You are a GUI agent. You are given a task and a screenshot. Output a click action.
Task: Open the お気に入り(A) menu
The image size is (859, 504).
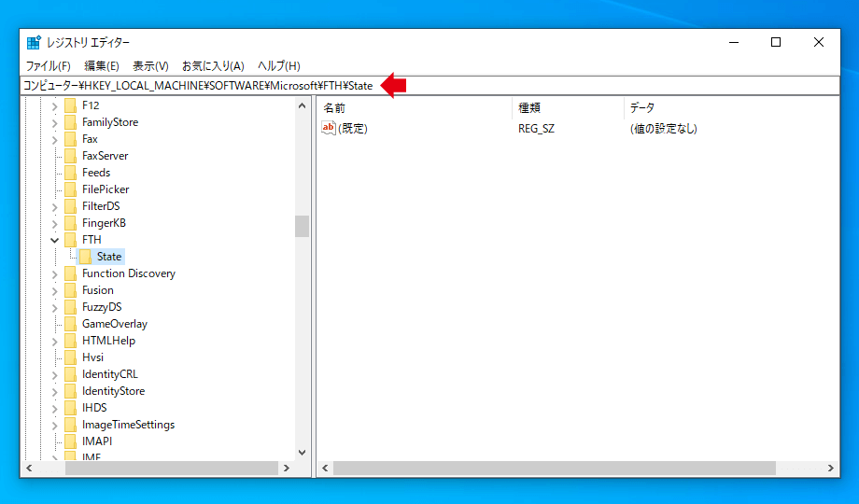(x=213, y=65)
